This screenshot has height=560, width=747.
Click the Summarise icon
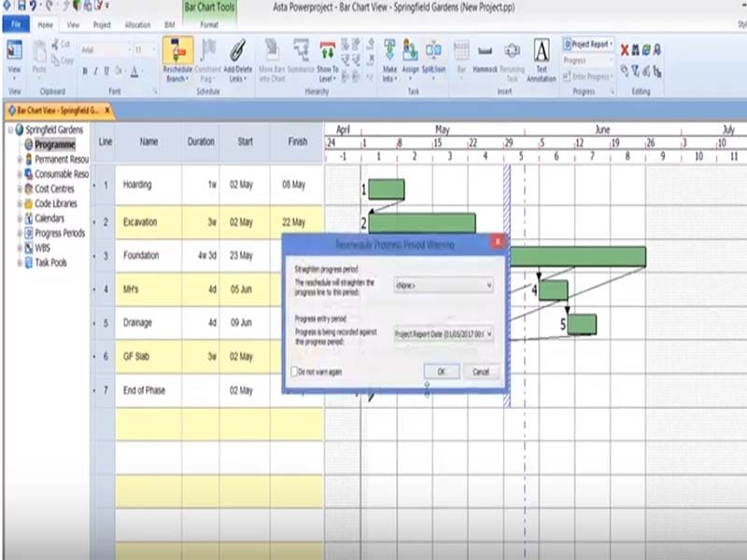click(x=301, y=51)
